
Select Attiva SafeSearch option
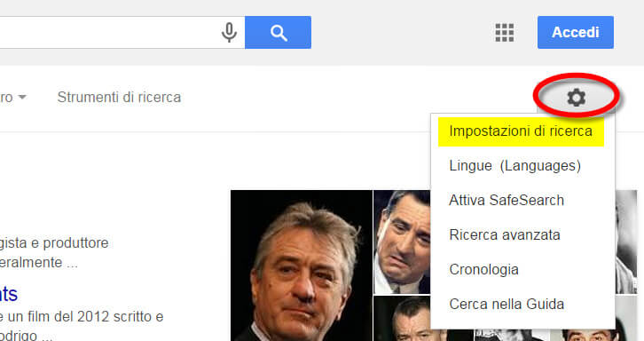click(507, 201)
